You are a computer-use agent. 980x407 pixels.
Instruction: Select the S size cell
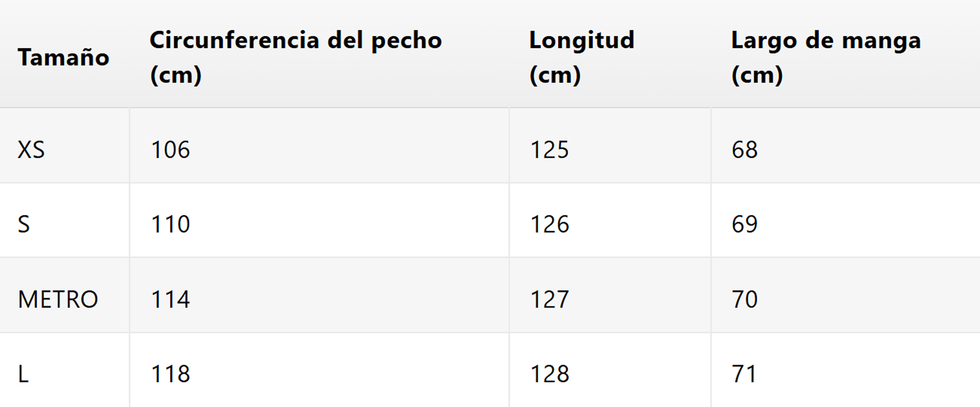click(x=24, y=224)
